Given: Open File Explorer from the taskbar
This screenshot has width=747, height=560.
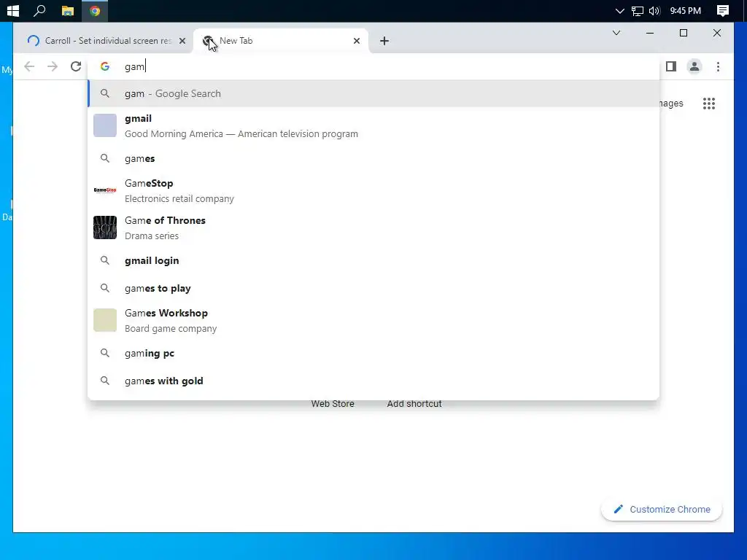Looking at the screenshot, I should point(68,10).
